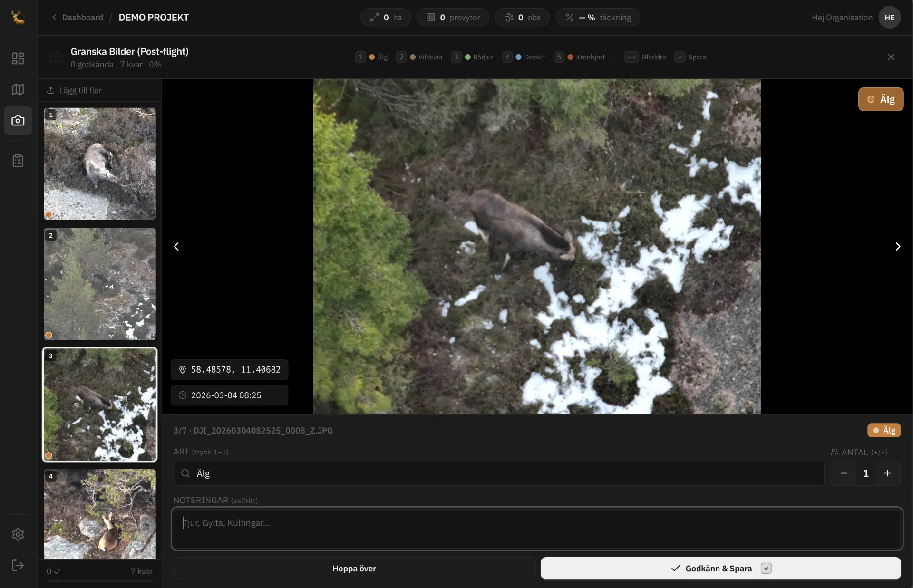913x588 pixels.
Task: Click the deer logo icon
Action: [x=18, y=18]
